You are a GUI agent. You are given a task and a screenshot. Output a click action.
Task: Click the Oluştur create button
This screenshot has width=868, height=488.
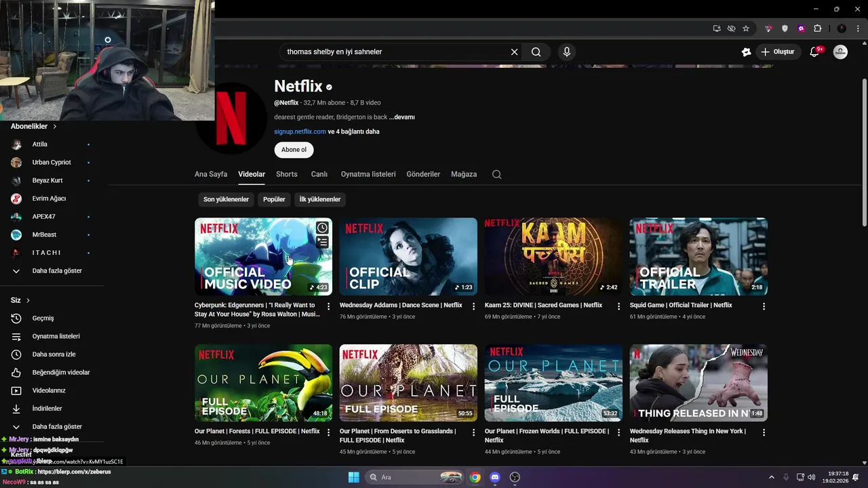click(x=777, y=52)
